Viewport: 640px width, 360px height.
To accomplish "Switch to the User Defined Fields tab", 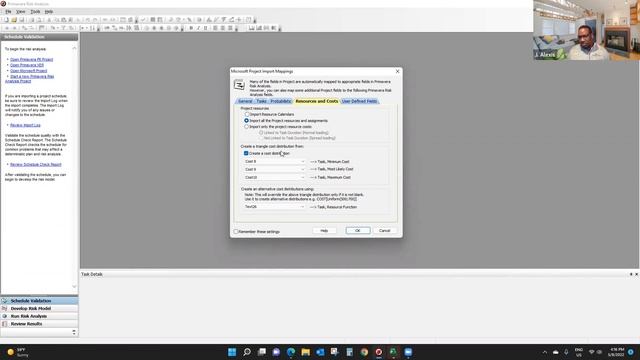I will click(x=359, y=101).
